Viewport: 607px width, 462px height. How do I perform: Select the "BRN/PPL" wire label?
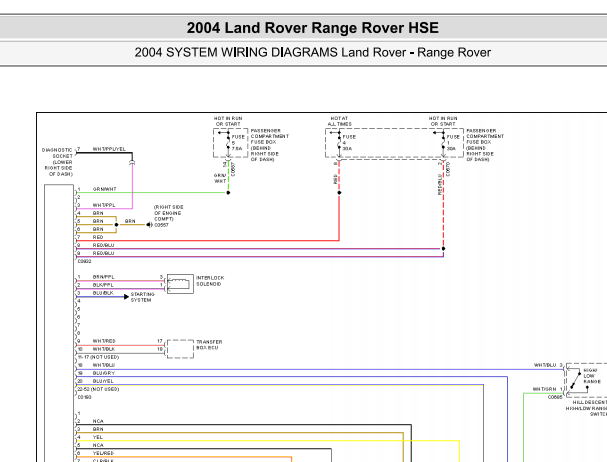[x=103, y=277]
